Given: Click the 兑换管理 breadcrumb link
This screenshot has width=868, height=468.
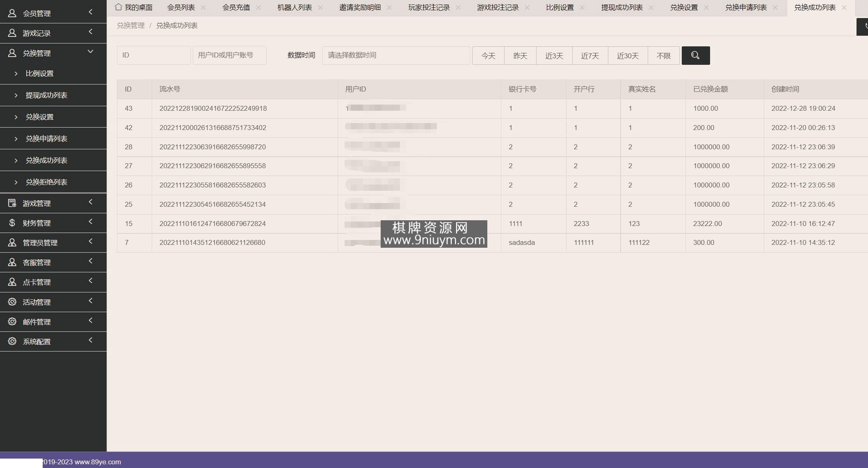Looking at the screenshot, I should pos(130,25).
